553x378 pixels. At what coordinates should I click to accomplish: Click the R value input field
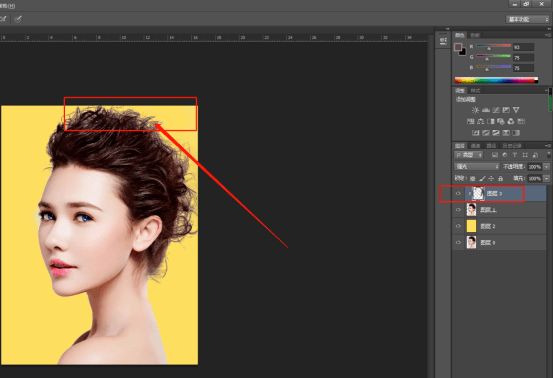point(523,47)
